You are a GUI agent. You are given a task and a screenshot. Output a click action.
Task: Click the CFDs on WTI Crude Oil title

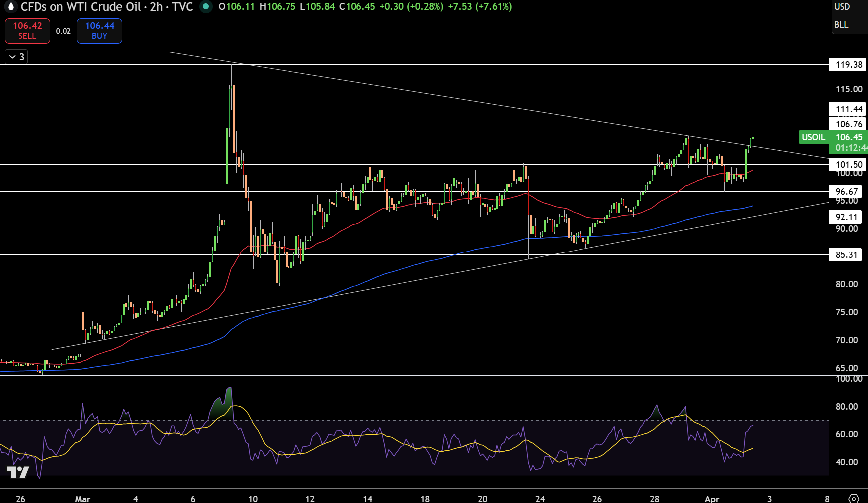(81, 7)
